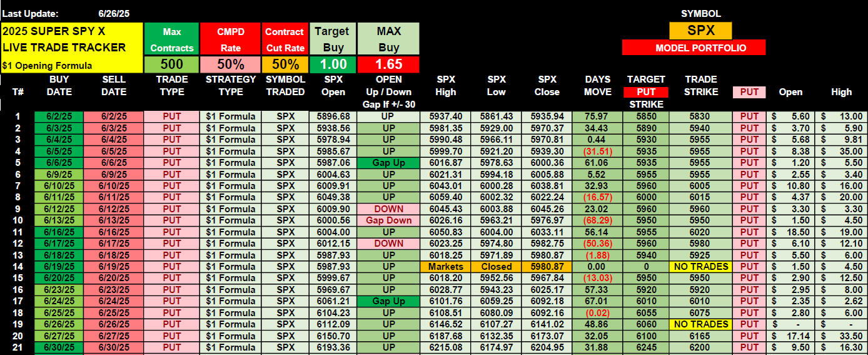
Task: Click the Target Buy value 1.00
Action: click(334, 64)
